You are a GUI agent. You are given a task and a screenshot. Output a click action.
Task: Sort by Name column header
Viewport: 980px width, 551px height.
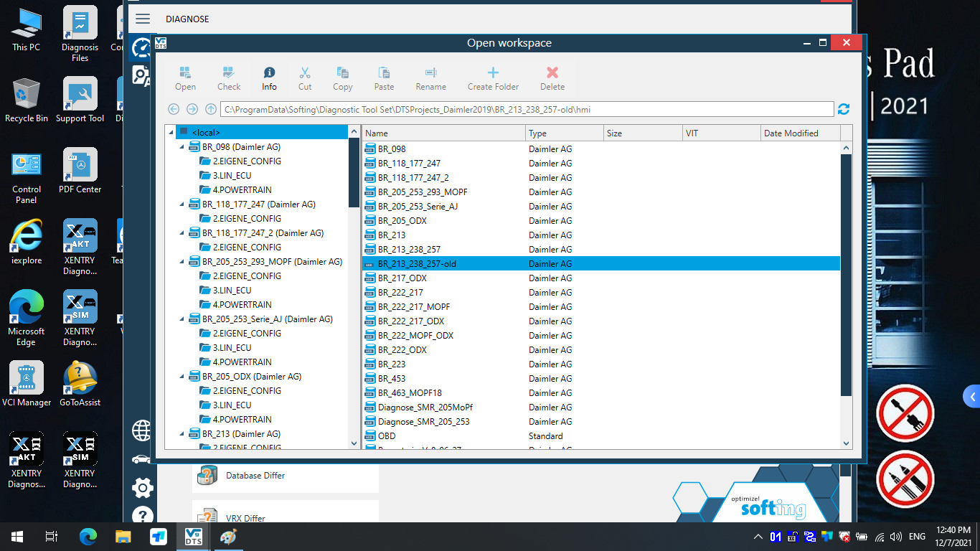(x=443, y=133)
